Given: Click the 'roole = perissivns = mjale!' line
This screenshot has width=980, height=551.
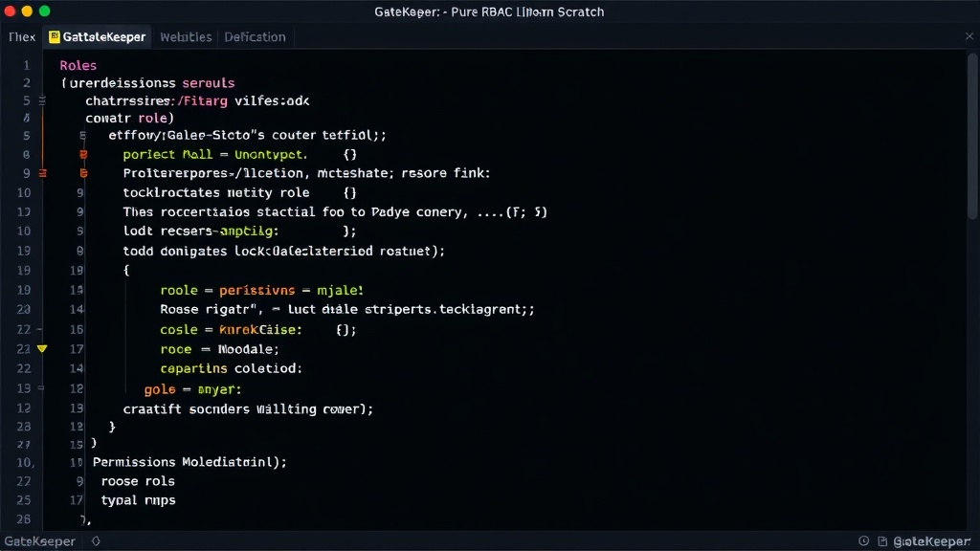Looking at the screenshot, I should point(261,291).
